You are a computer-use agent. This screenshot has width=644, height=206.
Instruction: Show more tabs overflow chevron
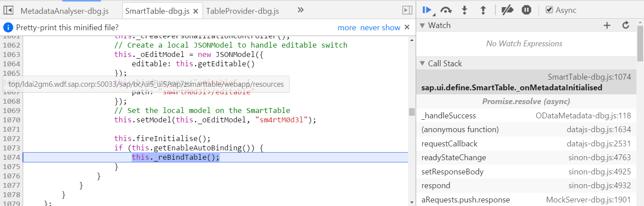pyautogui.click(x=300, y=10)
